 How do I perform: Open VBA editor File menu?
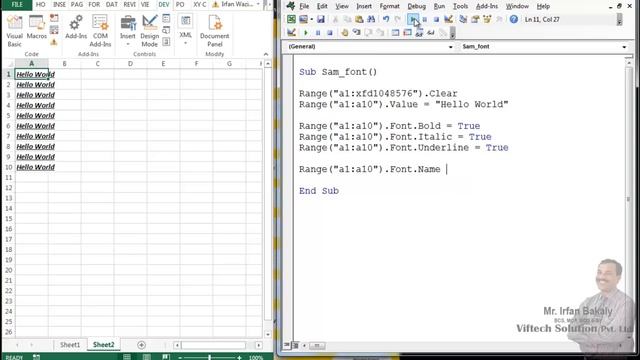[304, 7]
